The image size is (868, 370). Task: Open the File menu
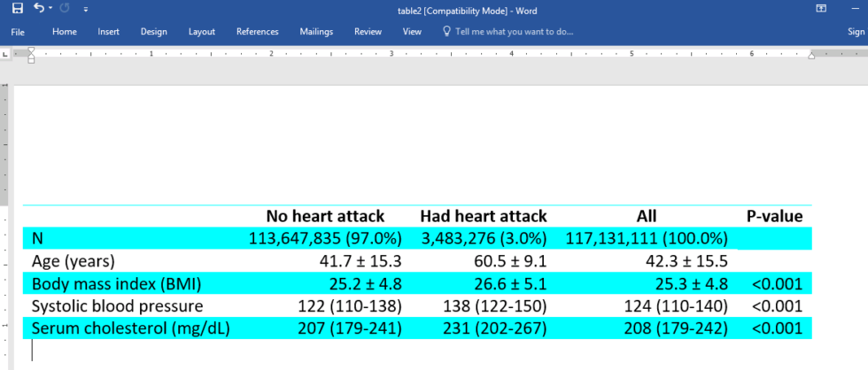coord(18,32)
